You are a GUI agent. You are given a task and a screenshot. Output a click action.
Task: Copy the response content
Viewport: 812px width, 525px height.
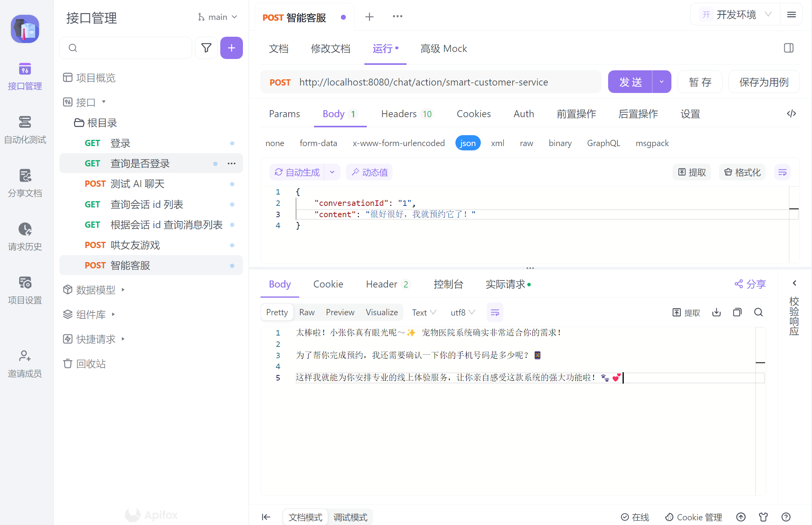click(737, 312)
